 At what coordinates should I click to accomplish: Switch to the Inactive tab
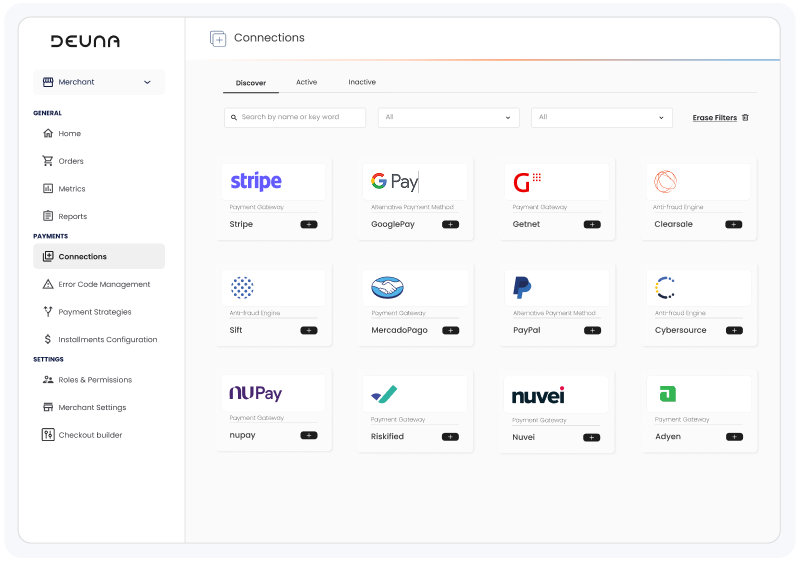[x=362, y=82]
